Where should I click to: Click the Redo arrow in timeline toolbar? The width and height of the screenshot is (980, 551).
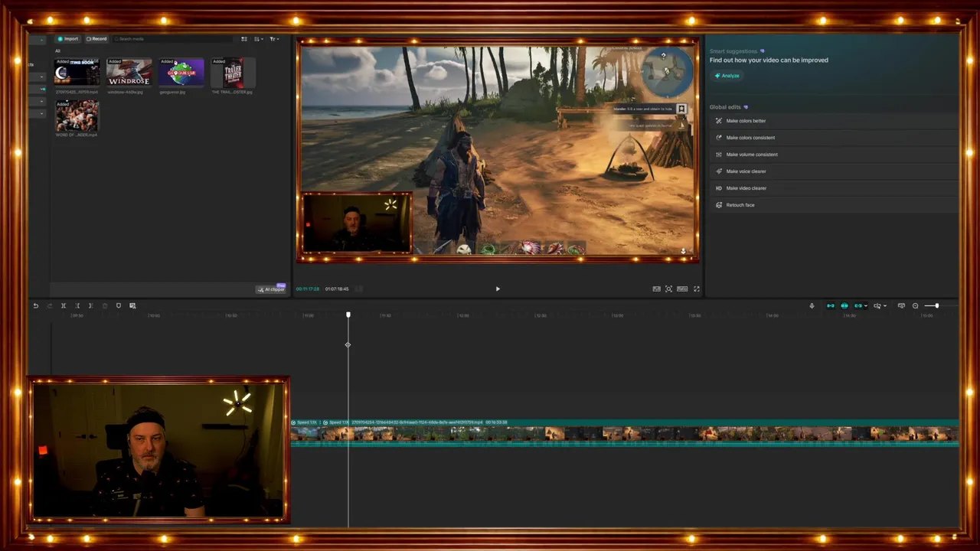point(49,306)
